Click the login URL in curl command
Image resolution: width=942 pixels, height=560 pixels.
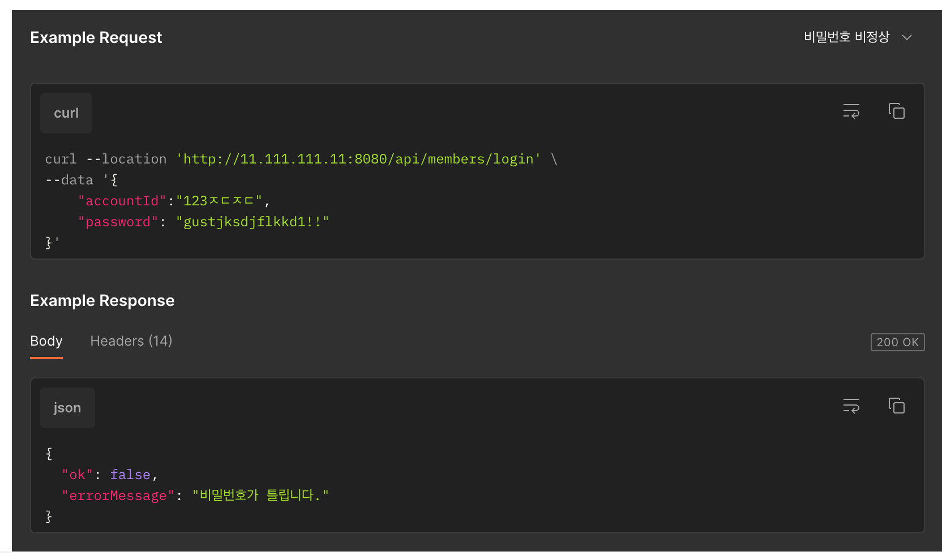click(358, 159)
